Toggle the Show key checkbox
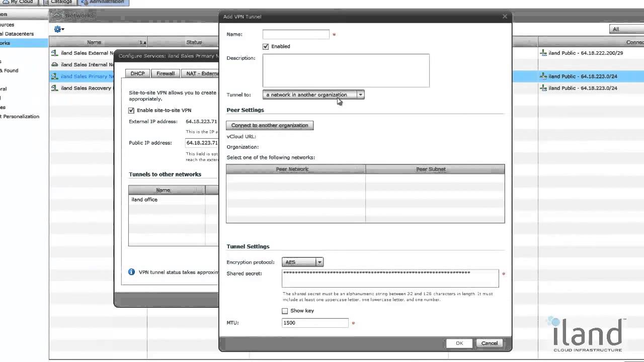 285,311
